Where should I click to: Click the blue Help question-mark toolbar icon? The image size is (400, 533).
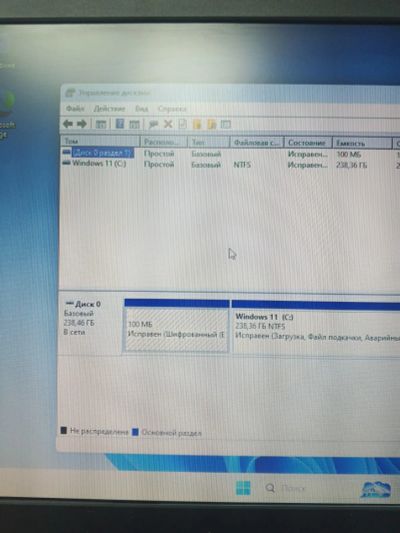(119, 124)
